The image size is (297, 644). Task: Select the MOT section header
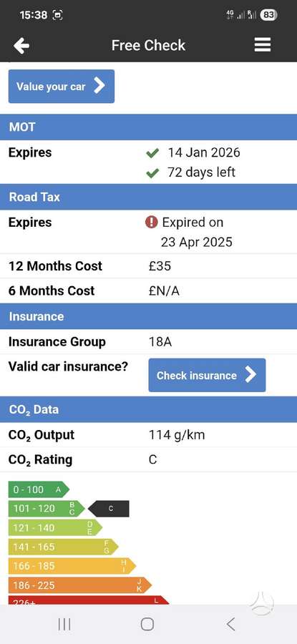coord(148,127)
